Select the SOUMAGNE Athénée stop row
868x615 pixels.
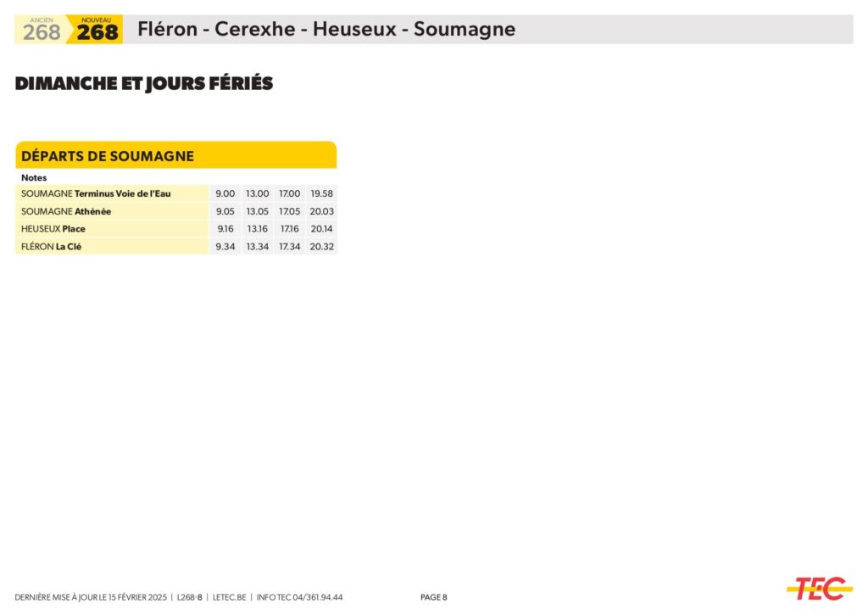[66, 211]
